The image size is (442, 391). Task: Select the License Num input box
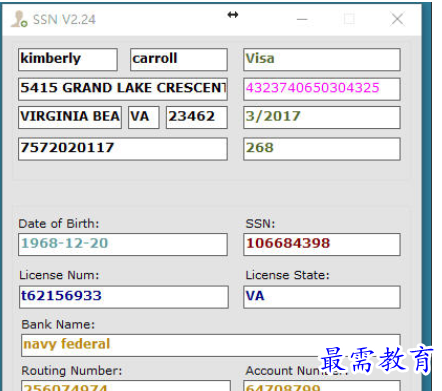point(124,297)
